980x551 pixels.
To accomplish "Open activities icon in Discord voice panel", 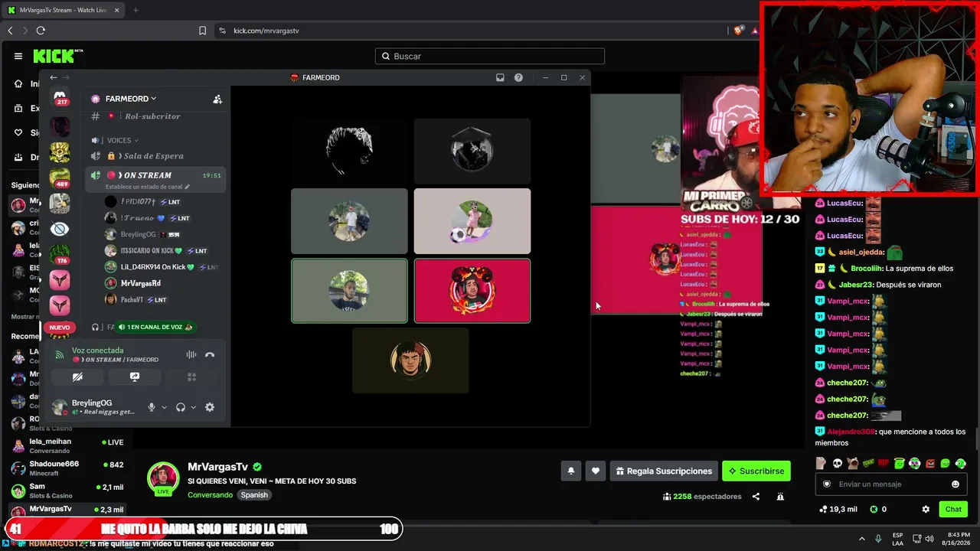I will coord(192,377).
